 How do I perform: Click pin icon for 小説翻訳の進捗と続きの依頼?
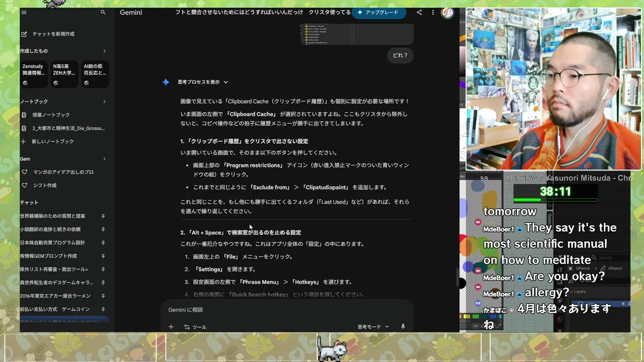pyautogui.click(x=103, y=229)
